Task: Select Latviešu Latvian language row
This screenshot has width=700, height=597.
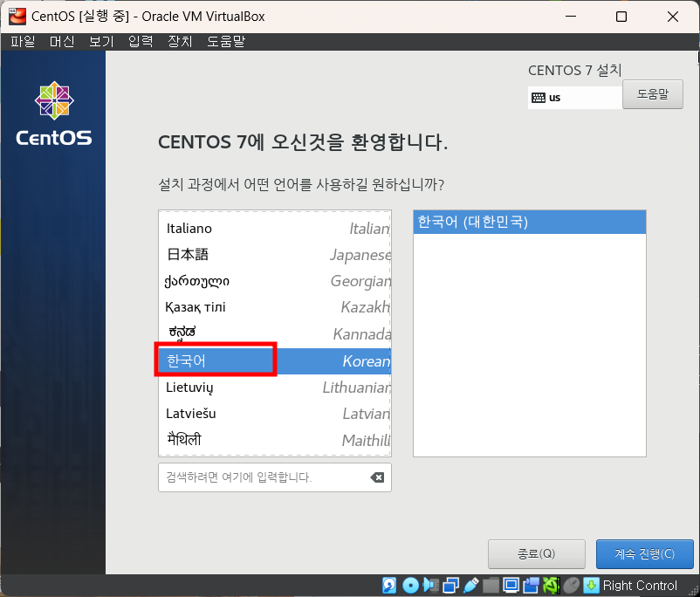Action: (275, 414)
